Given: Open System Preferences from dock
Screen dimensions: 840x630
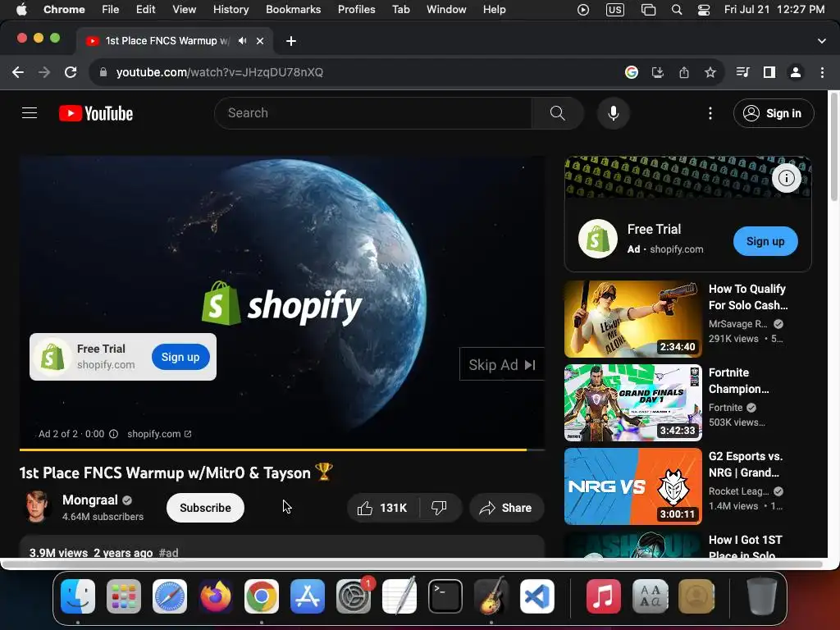Looking at the screenshot, I should (354, 596).
